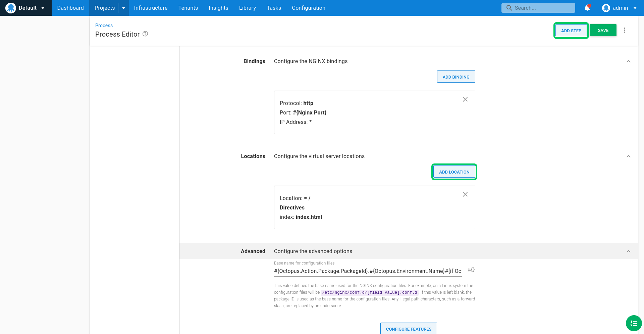The height and width of the screenshot is (334, 644).
Task: Edit base name for configuration files field
Action: point(368,271)
